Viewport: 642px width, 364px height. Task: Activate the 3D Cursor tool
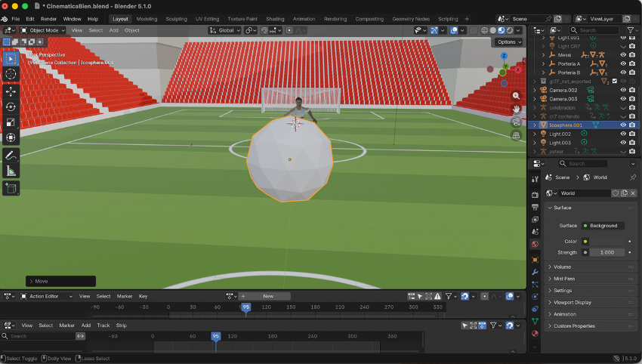(x=11, y=74)
